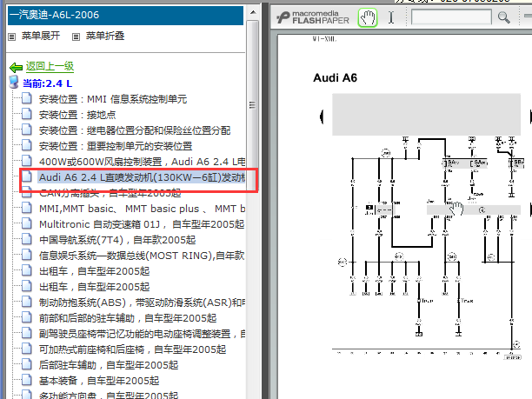Click page icon of 中国导航系统(7T4)

(27, 238)
